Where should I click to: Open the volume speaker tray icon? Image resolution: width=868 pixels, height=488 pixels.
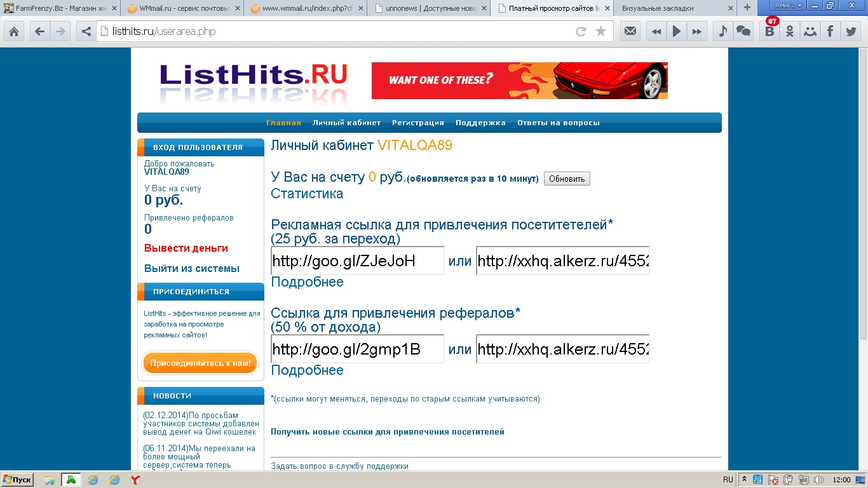tap(818, 480)
